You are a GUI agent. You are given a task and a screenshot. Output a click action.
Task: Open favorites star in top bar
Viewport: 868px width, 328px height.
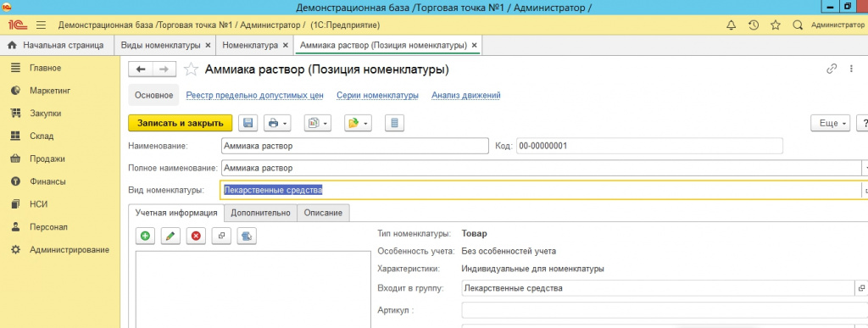click(x=776, y=25)
